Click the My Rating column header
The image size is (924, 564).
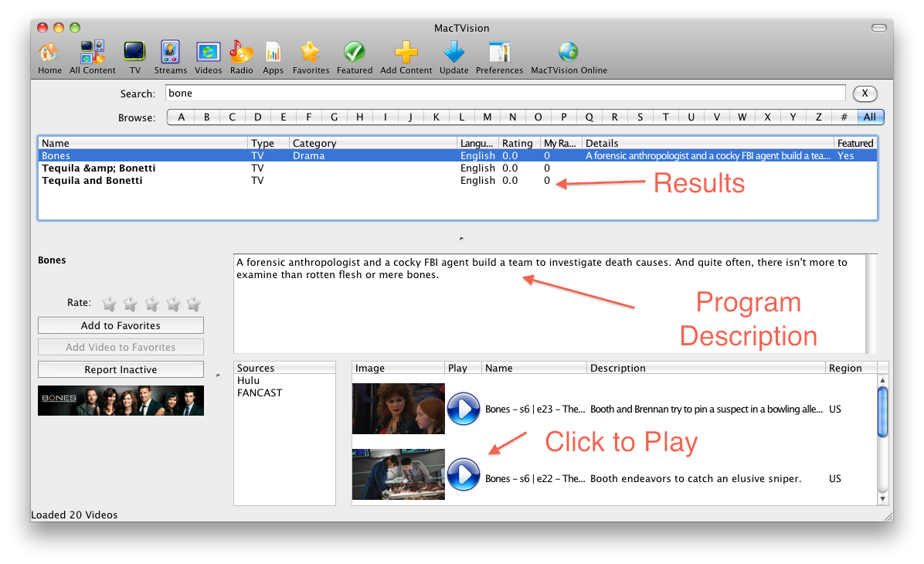(x=560, y=143)
